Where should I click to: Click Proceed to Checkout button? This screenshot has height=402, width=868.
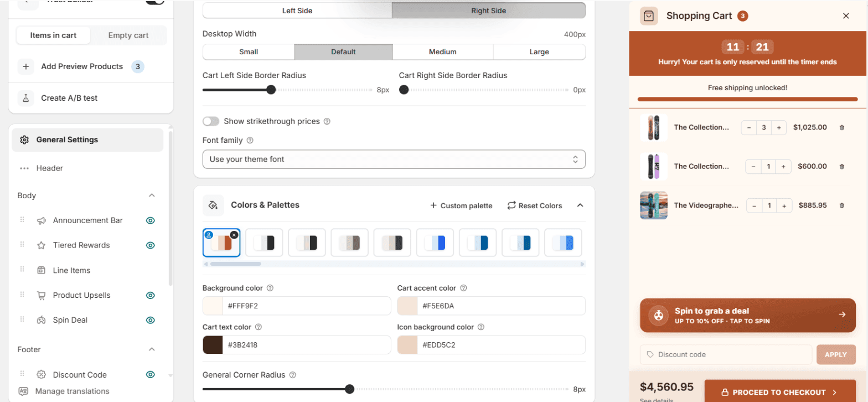click(780, 391)
